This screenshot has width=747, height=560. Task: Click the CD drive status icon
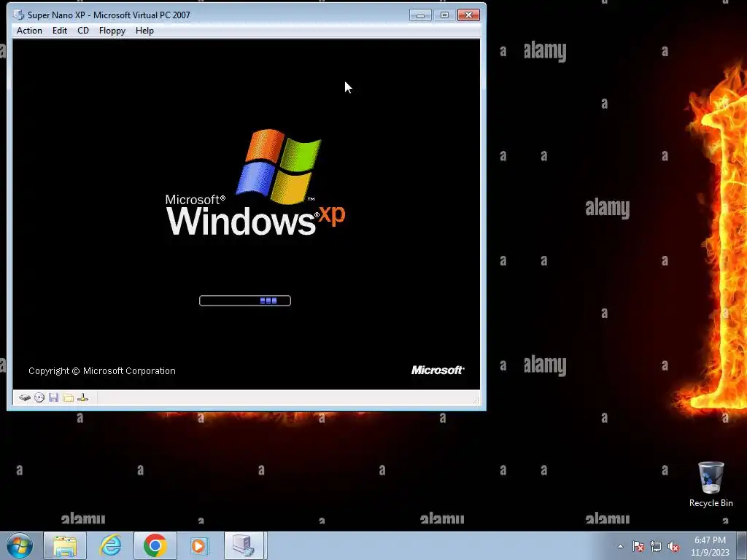39,397
